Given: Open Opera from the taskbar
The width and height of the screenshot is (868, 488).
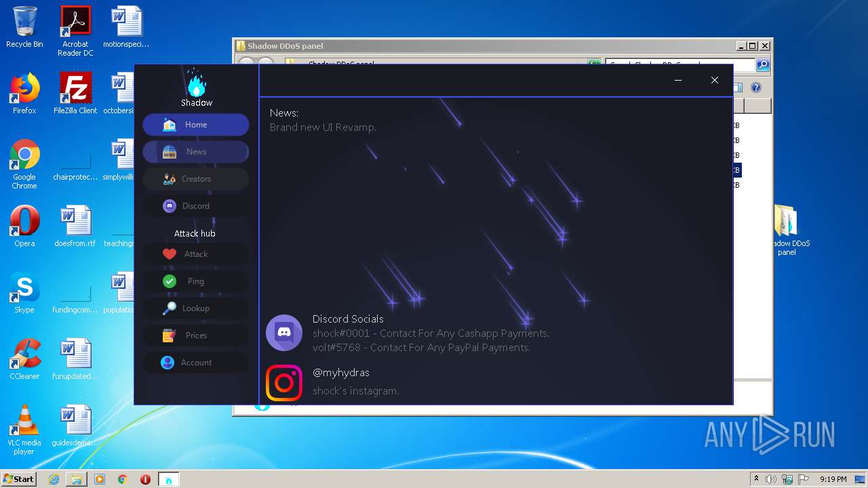Looking at the screenshot, I should tap(145, 479).
